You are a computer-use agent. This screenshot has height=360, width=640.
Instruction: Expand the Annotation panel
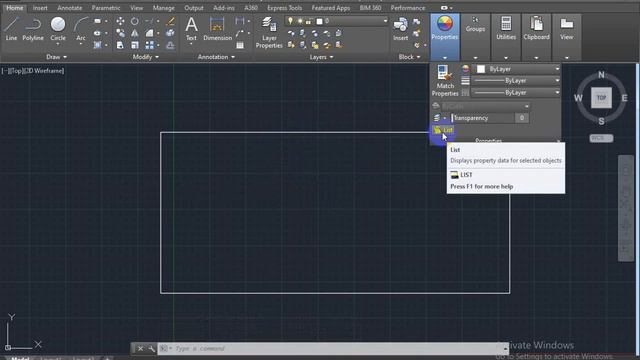coord(216,57)
